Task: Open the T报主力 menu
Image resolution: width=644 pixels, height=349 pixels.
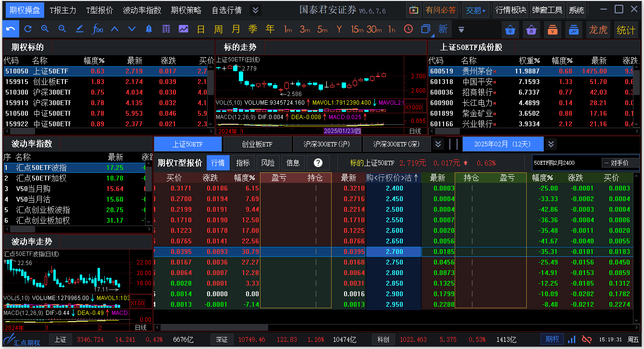Action: pos(63,10)
